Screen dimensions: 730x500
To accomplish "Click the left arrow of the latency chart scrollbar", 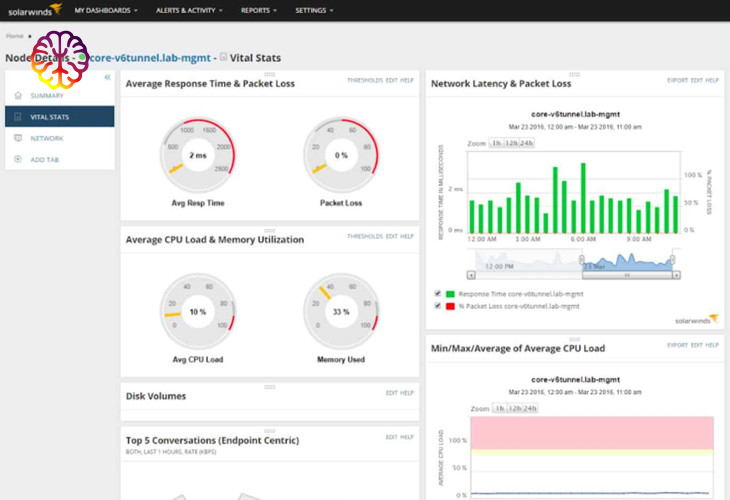I will tap(471, 275).
